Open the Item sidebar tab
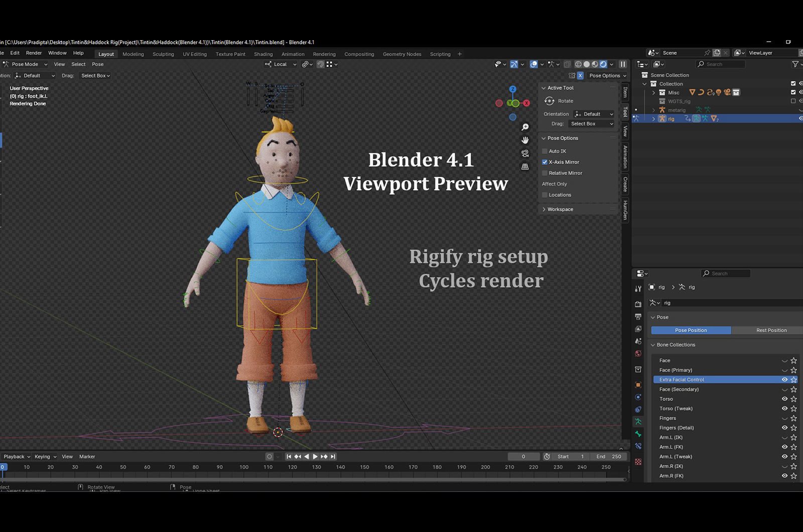Screen dimensions: 803x532 (x=625, y=92)
